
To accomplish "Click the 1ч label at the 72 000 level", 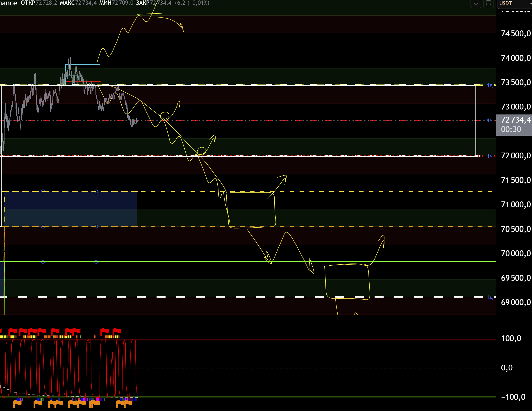I will tap(490, 156).
